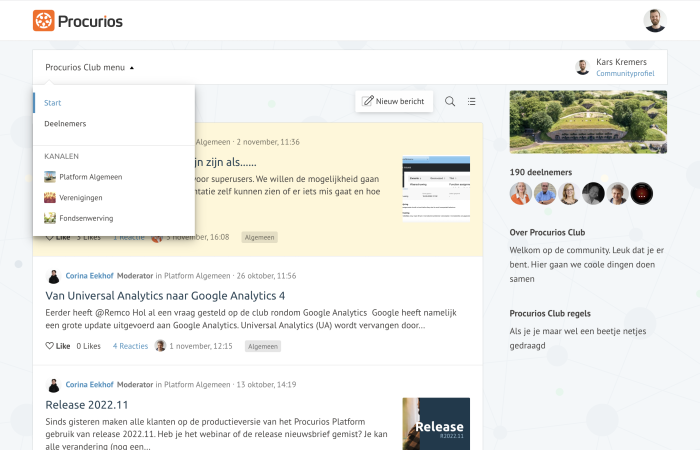The height and width of the screenshot is (450, 700).
Task: Switch to list view icon
Action: [x=471, y=101]
